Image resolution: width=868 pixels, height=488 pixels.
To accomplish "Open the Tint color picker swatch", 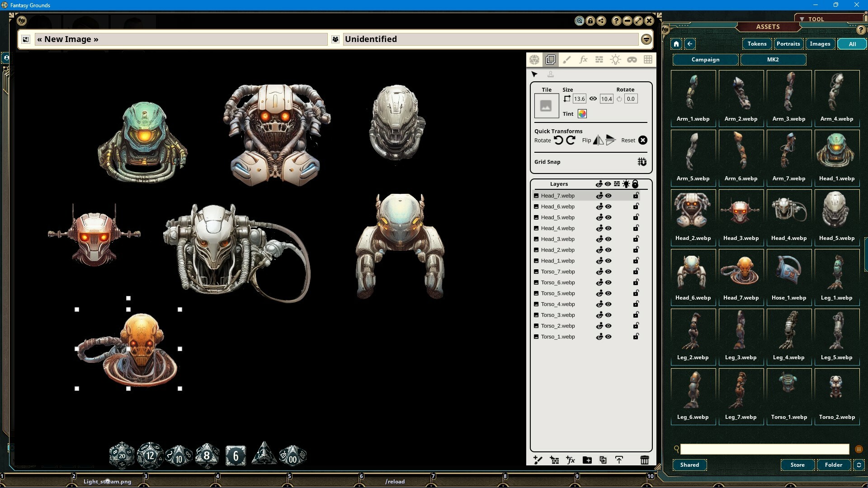I will point(582,114).
